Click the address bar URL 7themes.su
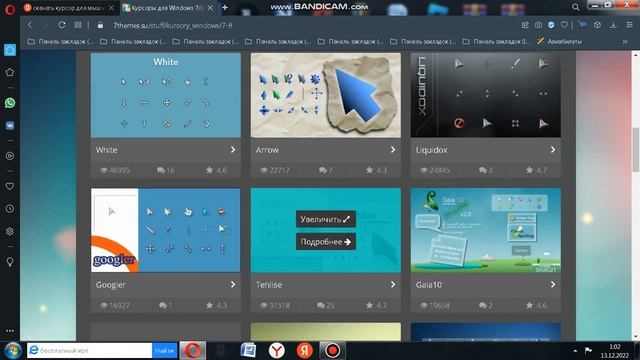This screenshot has width=640, height=360. (173, 25)
